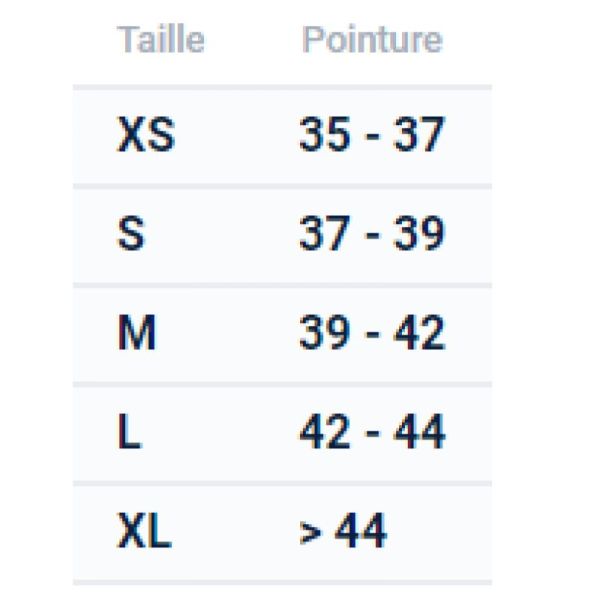Click the dash in the M row range
The image size is (600, 600).
pyautogui.click(x=372, y=334)
